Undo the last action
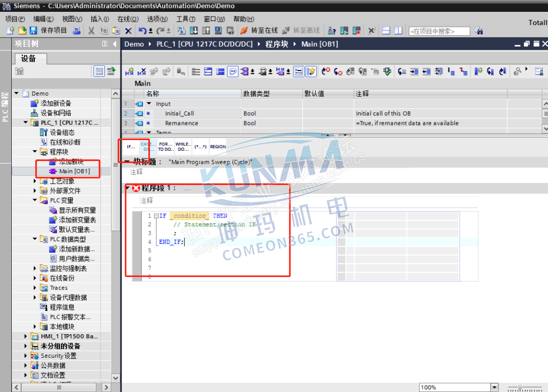 pos(142,30)
